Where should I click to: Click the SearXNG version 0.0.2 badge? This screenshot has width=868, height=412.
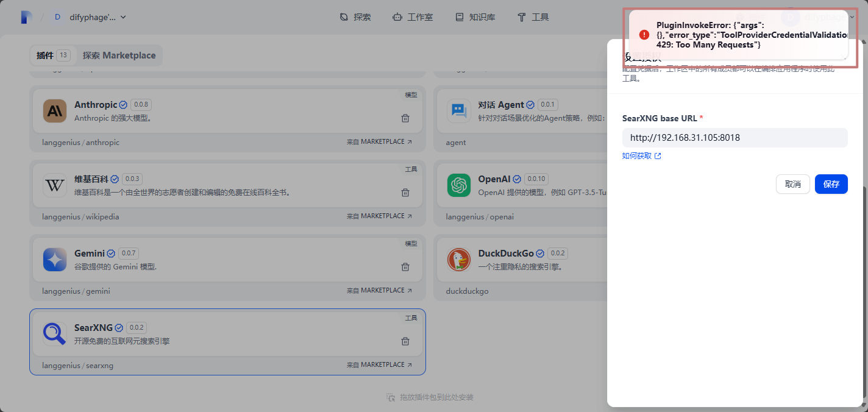pos(137,328)
